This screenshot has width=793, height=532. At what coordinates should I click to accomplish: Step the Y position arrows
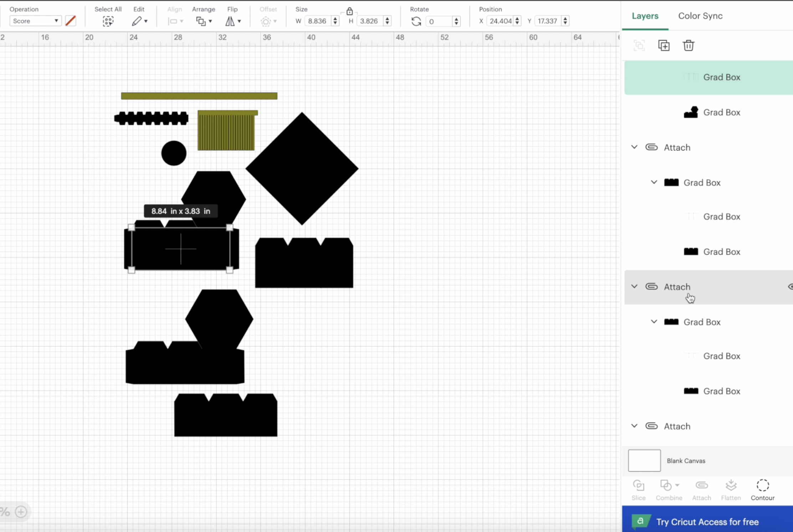coord(565,21)
